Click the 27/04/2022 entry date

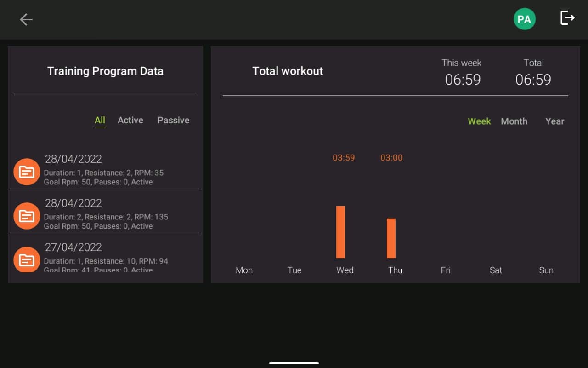coord(73,247)
